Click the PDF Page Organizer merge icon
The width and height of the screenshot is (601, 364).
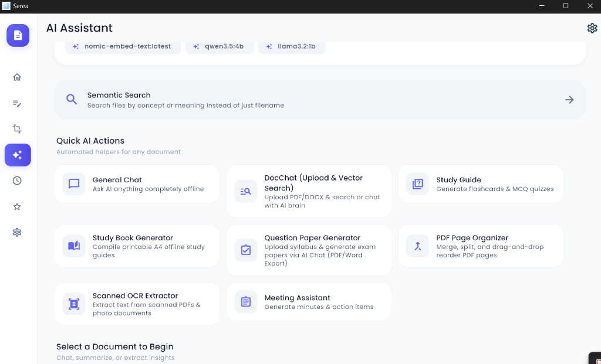pos(417,246)
